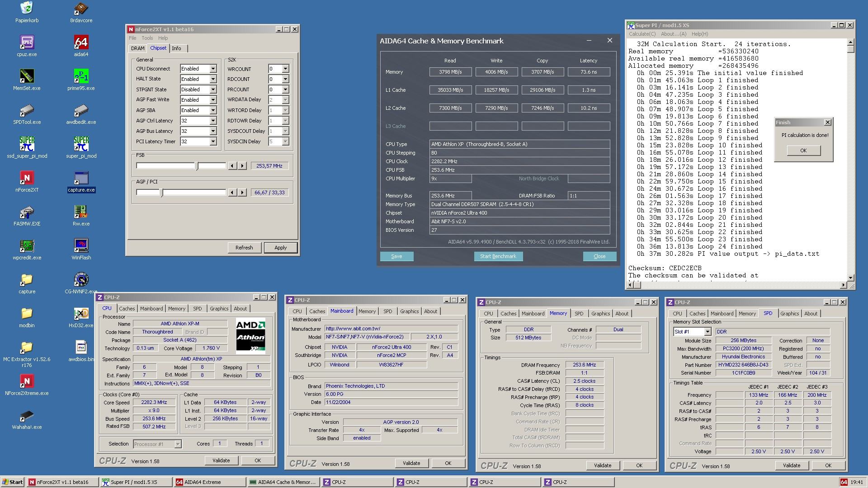Open the Slot #1 dropdown in CPU-Z SPD
Viewport: 868px width, 488px height.
coord(708,332)
